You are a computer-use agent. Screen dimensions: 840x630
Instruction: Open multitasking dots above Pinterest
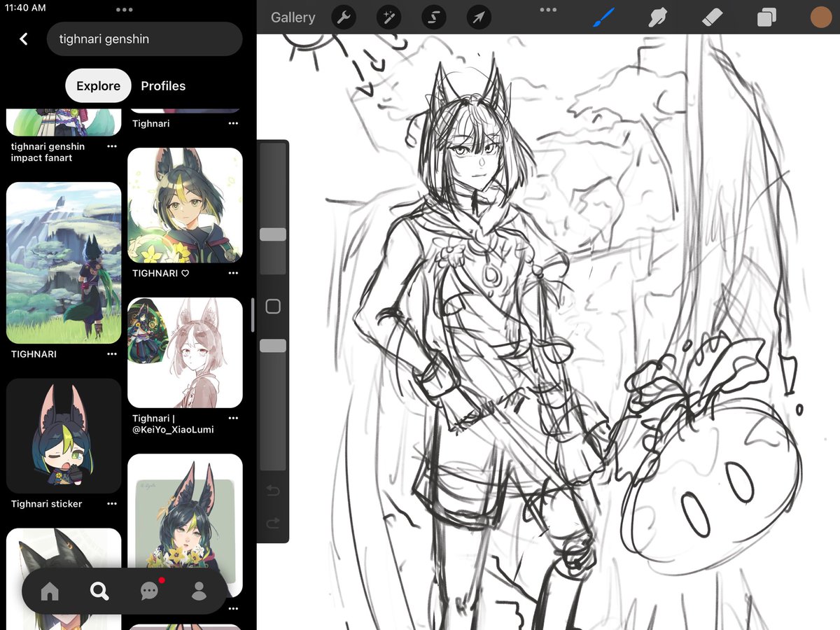(125, 10)
